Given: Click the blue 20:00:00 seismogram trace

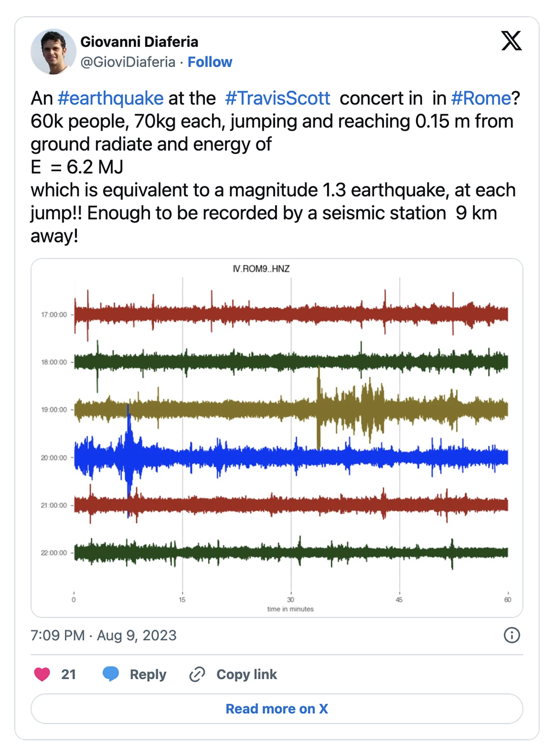Looking at the screenshot, I should coord(291,457).
